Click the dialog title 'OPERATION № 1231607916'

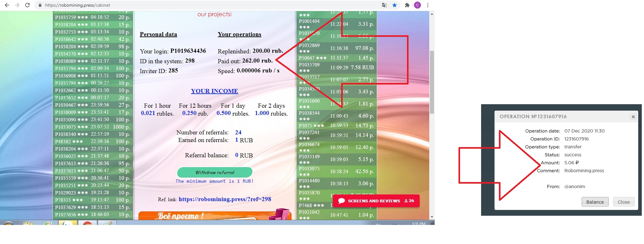point(533,117)
